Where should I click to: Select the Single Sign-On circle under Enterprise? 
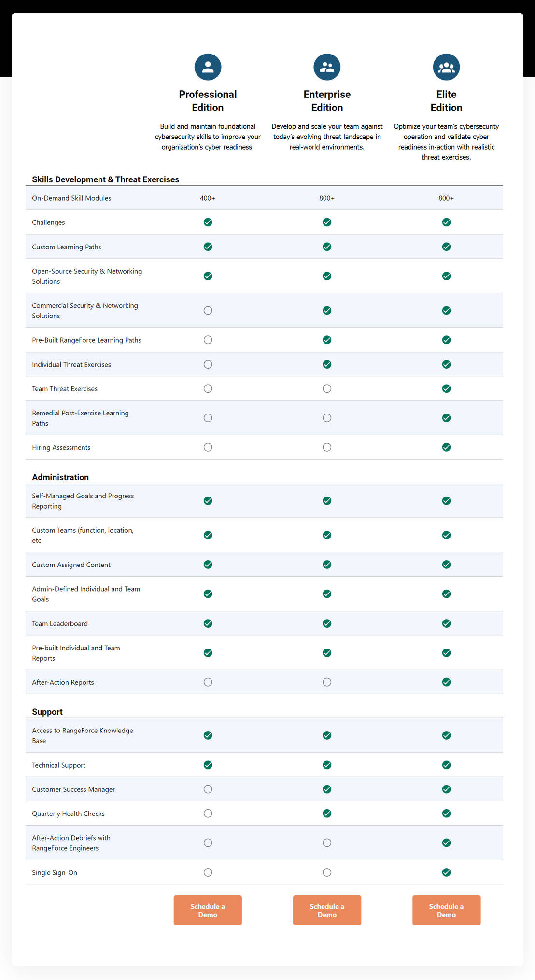pyautogui.click(x=327, y=872)
